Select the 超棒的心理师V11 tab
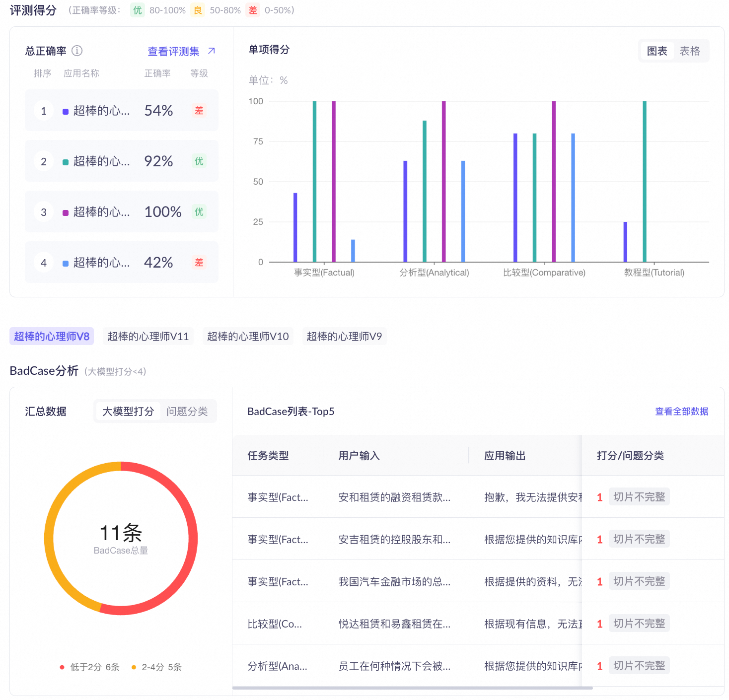Image resolution: width=729 pixels, height=700 pixels. [x=148, y=336]
